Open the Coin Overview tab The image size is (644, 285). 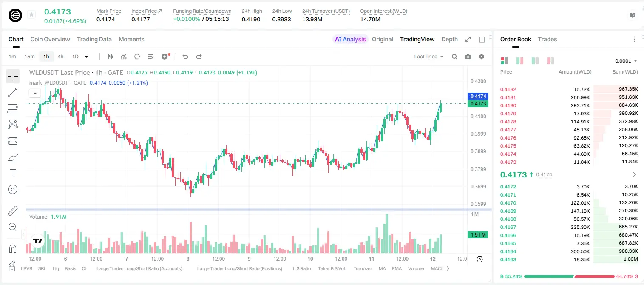[50, 39]
